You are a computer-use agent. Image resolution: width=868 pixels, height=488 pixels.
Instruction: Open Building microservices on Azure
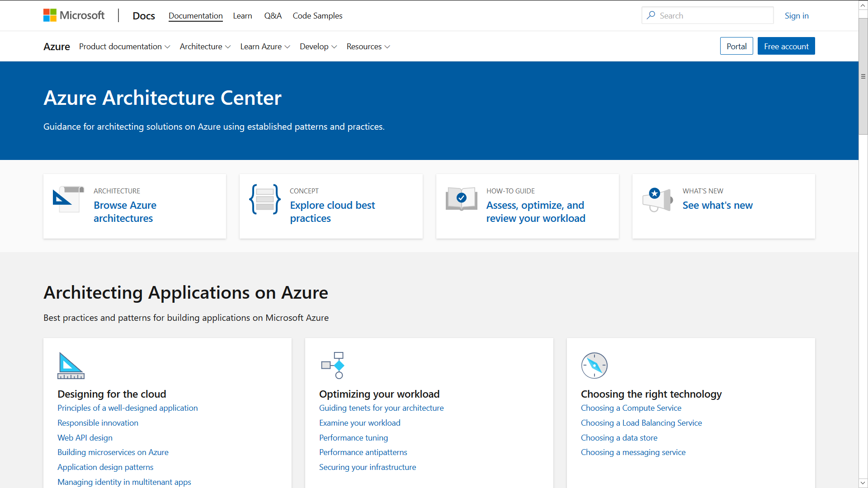(x=113, y=452)
